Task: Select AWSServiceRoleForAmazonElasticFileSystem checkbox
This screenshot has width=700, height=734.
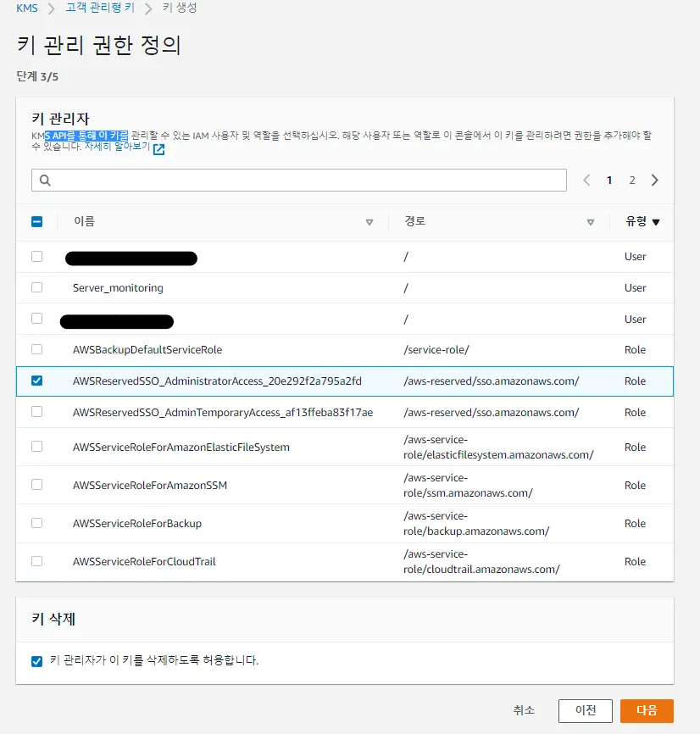Action: (x=37, y=447)
